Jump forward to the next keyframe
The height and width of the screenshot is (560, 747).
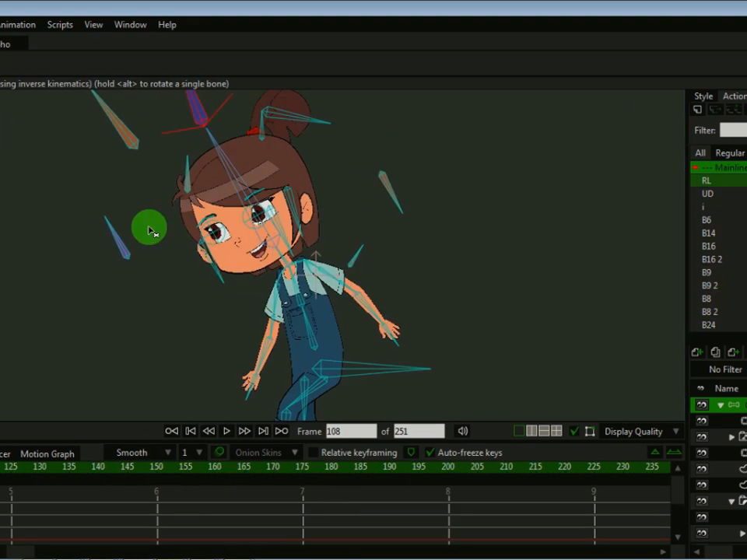(x=263, y=432)
